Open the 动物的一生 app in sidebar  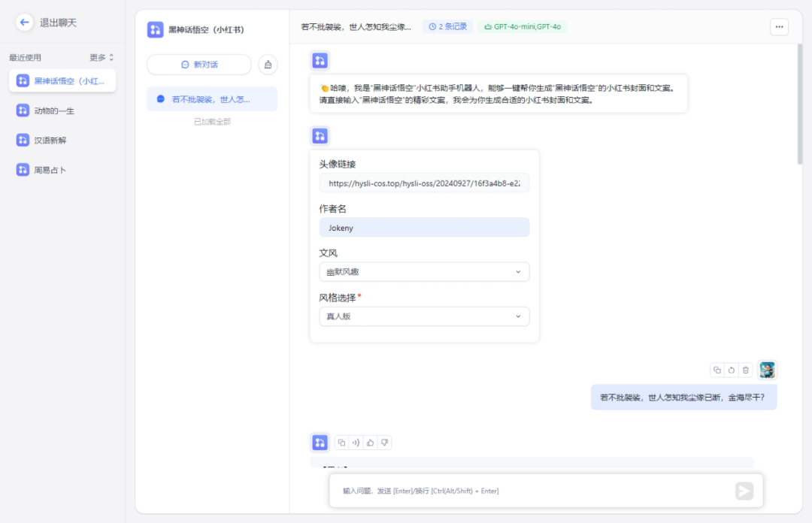click(x=54, y=110)
